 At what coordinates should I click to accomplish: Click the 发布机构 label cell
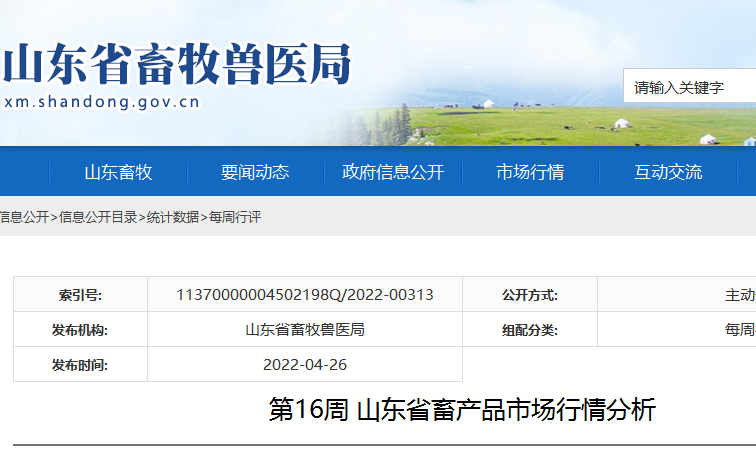click(80, 330)
